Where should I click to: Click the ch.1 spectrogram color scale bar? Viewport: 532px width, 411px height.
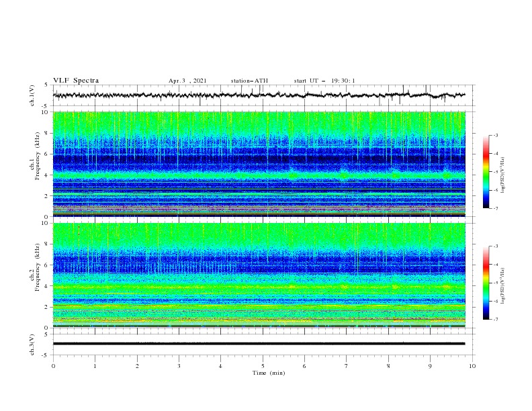486,172
